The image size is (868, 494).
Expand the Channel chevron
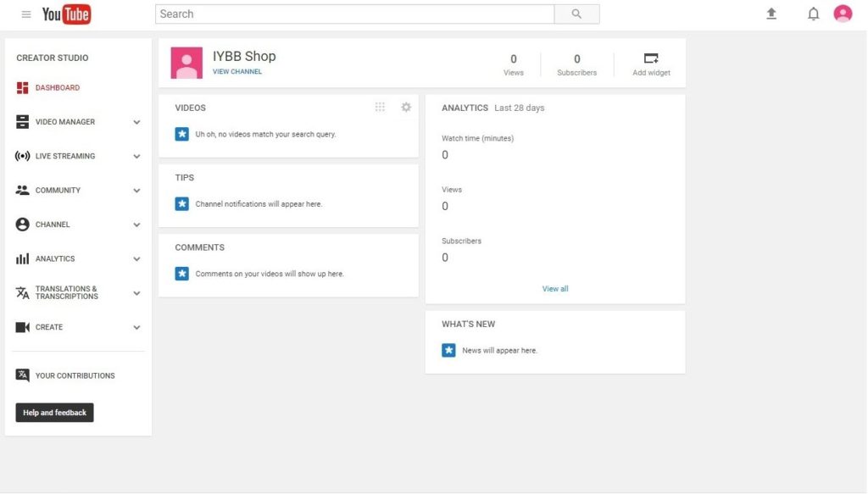point(136,225)
